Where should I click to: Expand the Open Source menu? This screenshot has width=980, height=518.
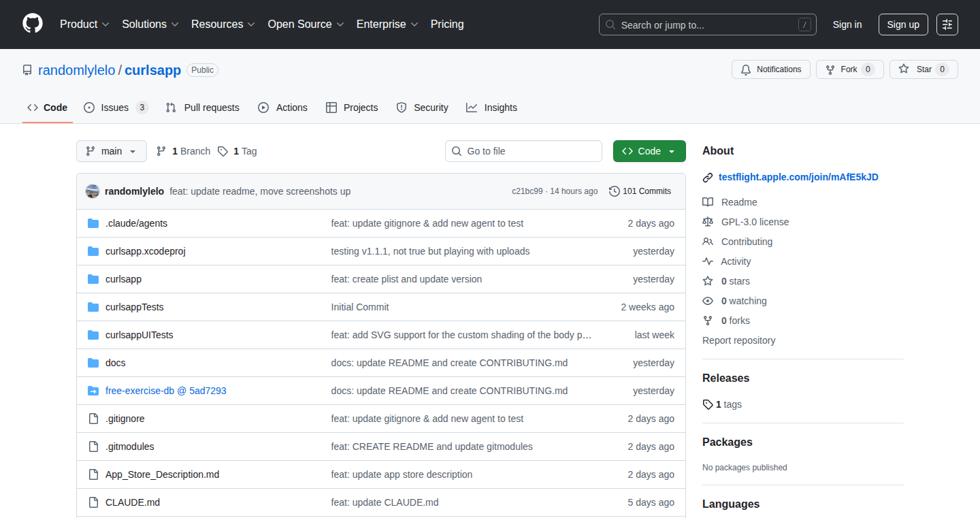[x=306, y=25]
